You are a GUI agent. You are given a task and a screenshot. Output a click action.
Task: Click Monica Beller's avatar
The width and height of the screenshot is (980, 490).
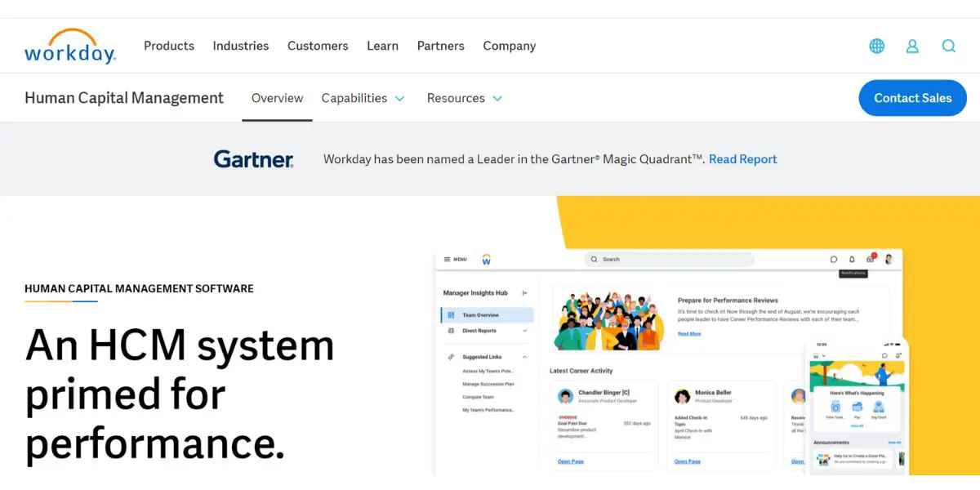[x=682, y=396]
